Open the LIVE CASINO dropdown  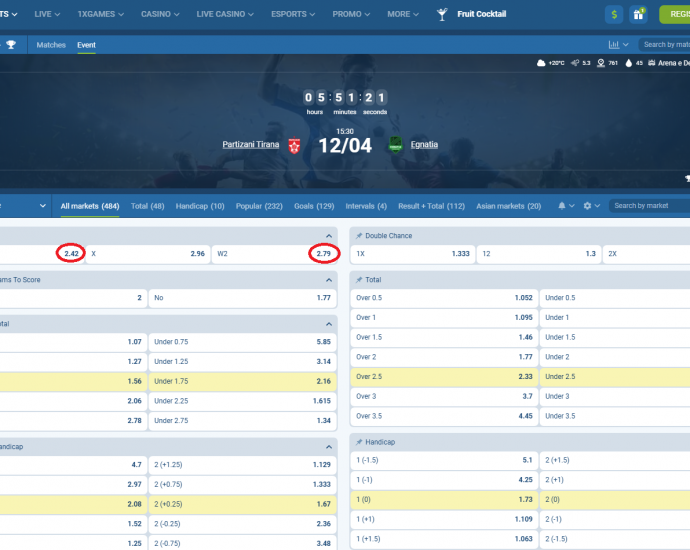(x=225, y=14)
